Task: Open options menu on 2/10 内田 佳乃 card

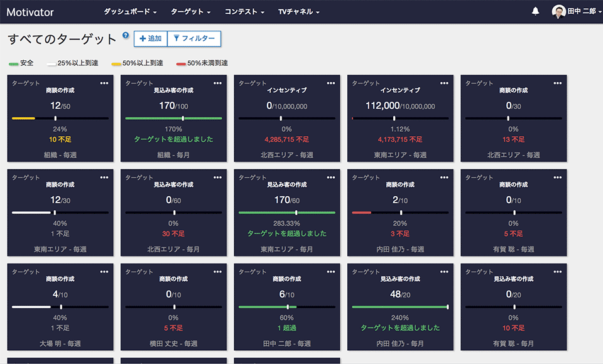Action: [x=444, y=177]
